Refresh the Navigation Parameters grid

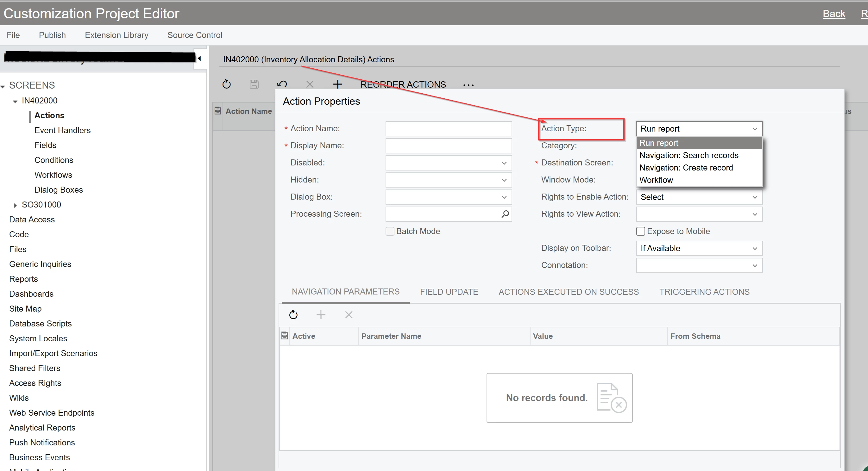(293, 315)
